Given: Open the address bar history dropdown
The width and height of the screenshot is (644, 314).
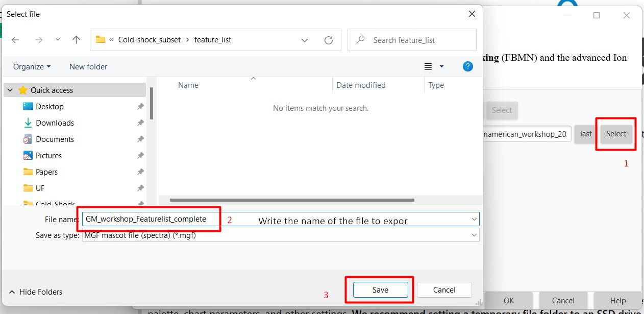Looking at the screenshot, I should pos(304,39).
